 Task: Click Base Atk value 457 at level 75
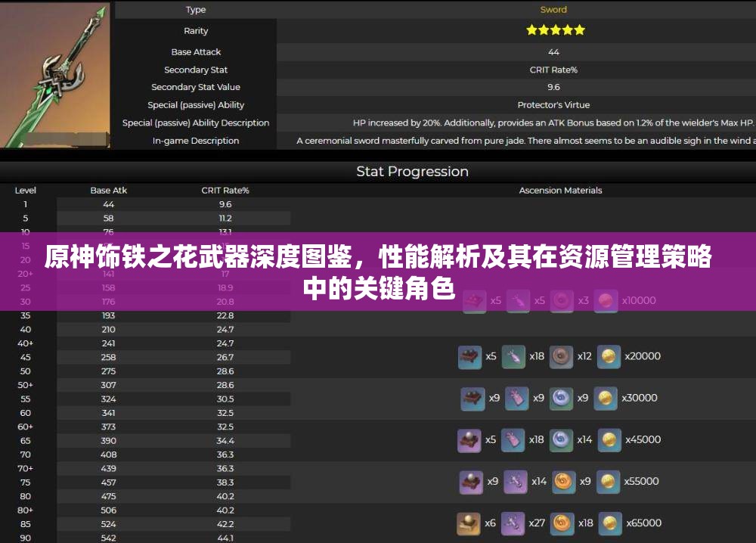pos(108,482)
